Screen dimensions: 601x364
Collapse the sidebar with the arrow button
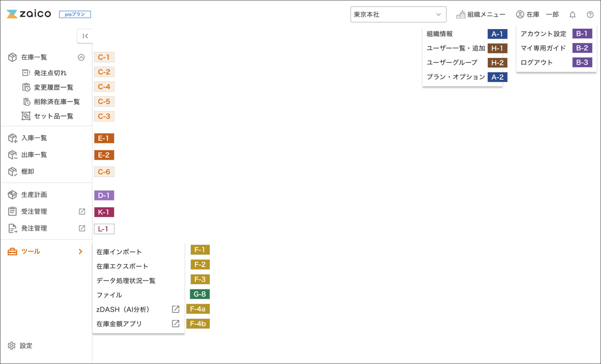click(x=85, y=36)
